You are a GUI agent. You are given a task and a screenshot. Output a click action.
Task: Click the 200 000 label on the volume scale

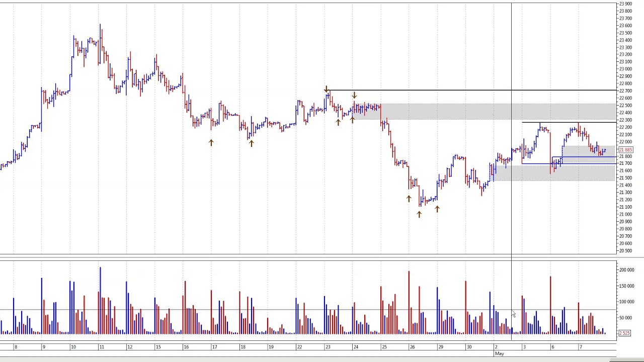[626, 270]
